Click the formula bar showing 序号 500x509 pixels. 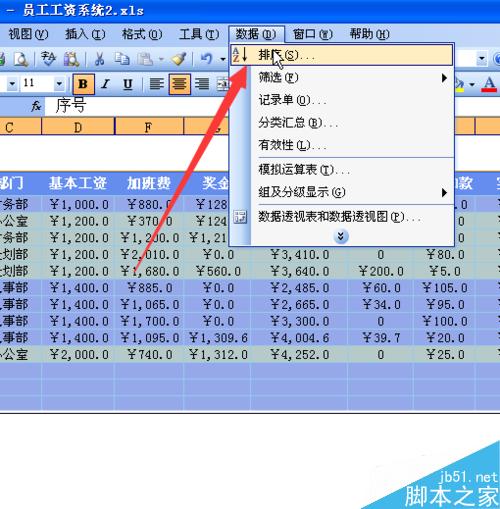[x=137, y=106]
